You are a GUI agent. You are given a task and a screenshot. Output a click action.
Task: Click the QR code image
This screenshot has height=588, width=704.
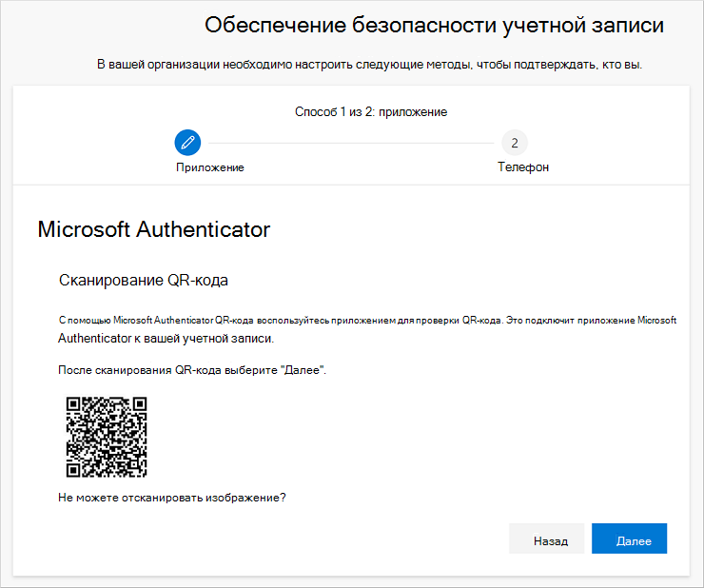(107, 437)
